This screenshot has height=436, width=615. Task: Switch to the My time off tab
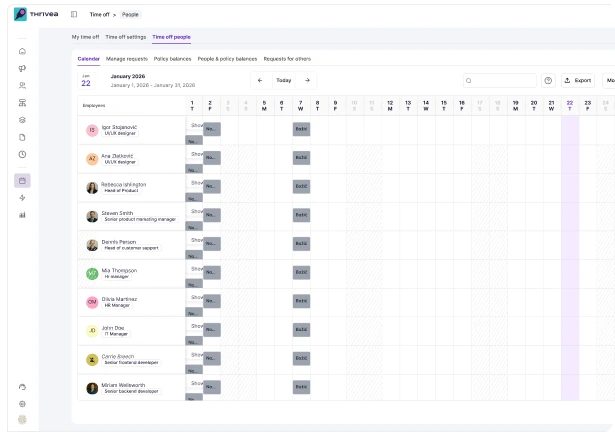pos(85,37)
